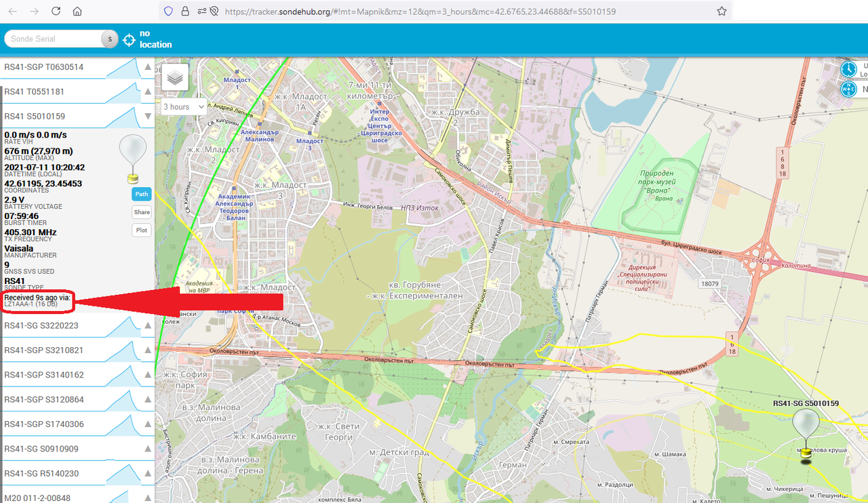Click the datetime 2021-07-11 10:20:42

(x=45, y=167)
